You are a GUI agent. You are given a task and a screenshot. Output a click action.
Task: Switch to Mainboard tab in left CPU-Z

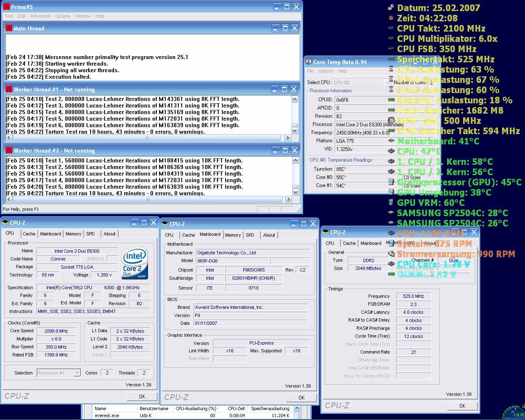tap(50, 234)
